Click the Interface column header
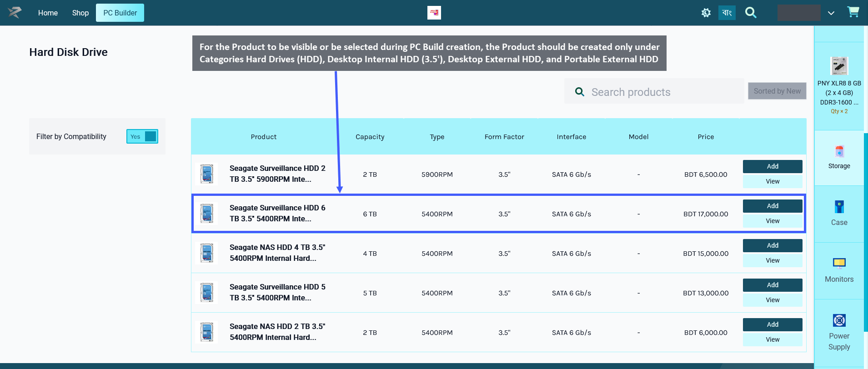The width and height of the screenshot is (868, 369). point(572,137)
